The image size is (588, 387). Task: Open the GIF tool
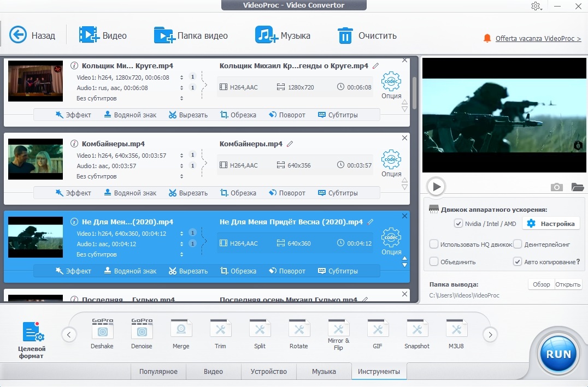(378, 334)
